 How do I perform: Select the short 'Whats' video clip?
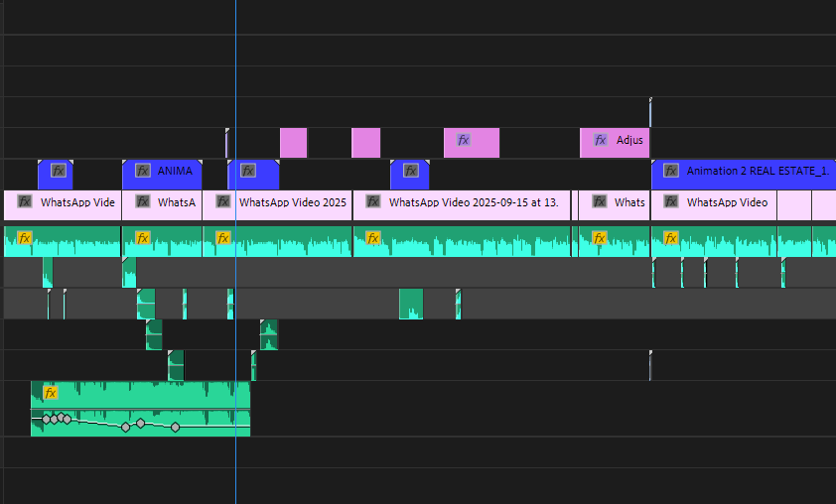coord(615,205)
